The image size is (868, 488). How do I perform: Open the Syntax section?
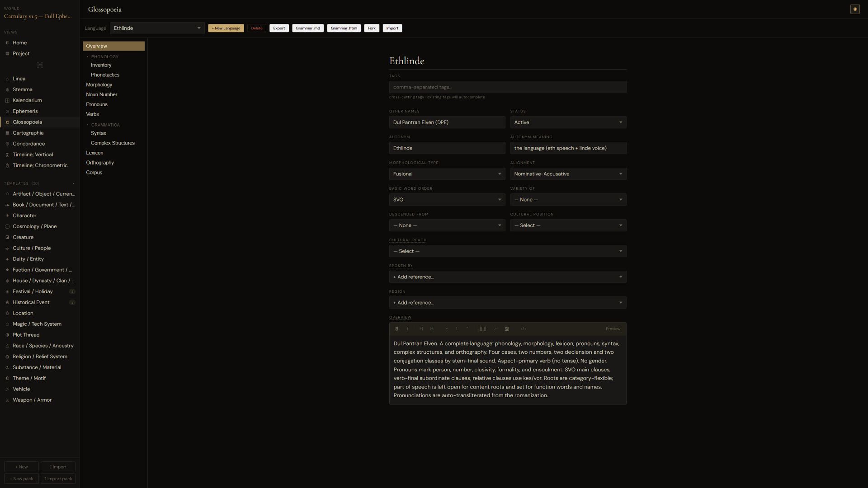click(x=98, y=133)
